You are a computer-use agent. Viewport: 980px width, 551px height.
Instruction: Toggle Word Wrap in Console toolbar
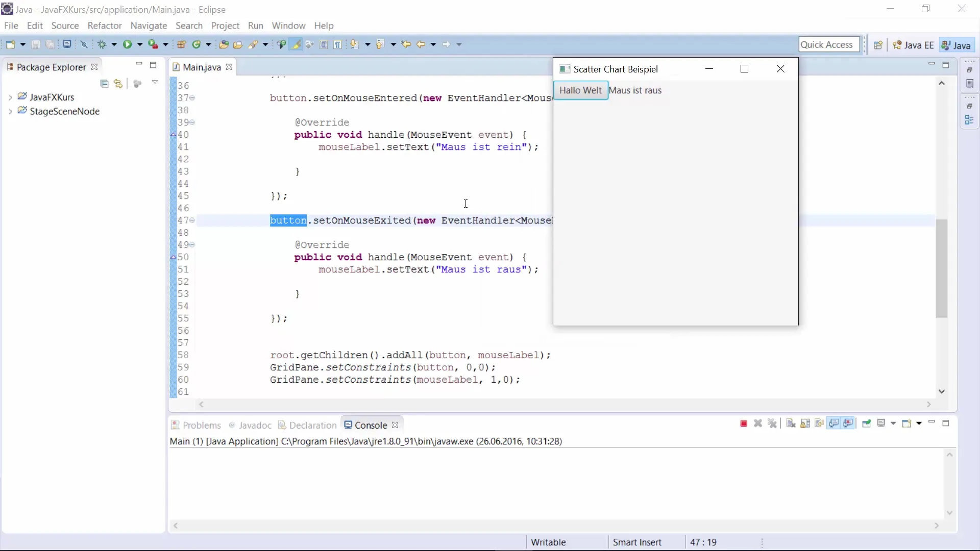[x=819, y=423]
